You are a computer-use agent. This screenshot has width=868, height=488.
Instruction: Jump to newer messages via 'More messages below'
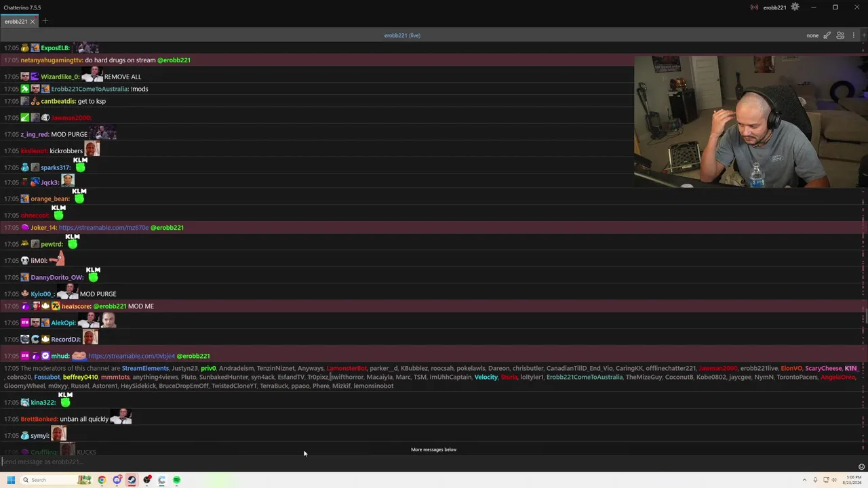[433, 449]
